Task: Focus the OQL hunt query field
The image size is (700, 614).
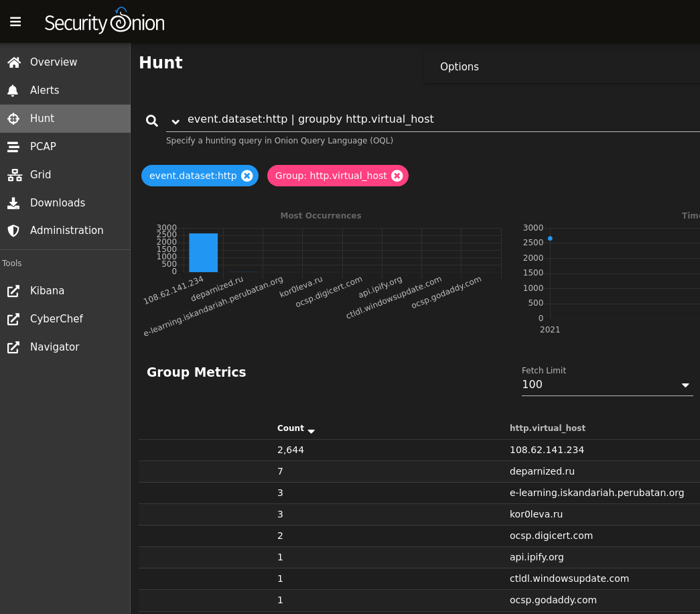Action: click(x=433, y=119)
